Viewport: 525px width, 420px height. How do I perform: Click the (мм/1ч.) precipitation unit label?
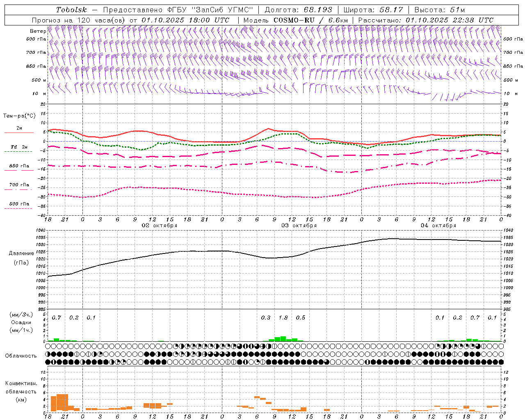21,330
